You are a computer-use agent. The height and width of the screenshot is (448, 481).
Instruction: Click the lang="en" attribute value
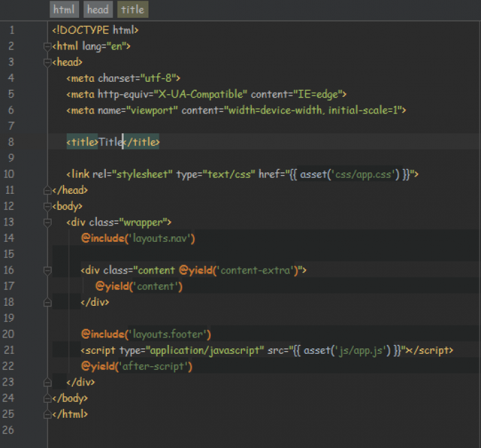click(118, 46)
